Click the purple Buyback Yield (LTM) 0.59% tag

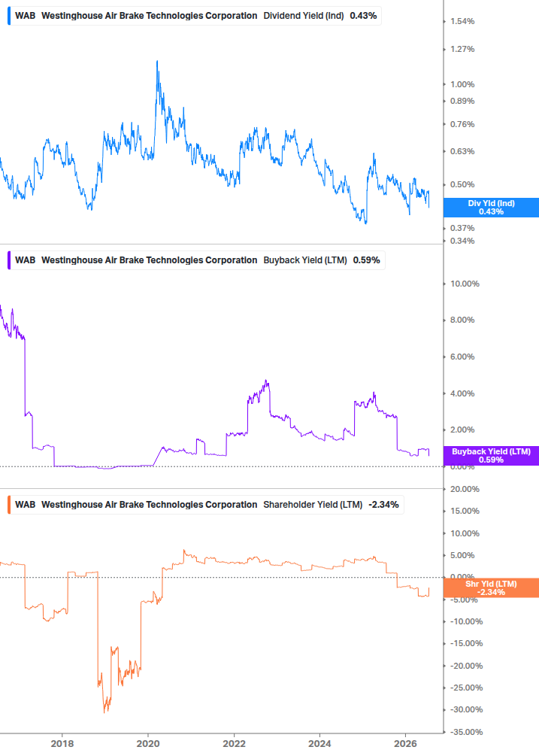[491, 456]
